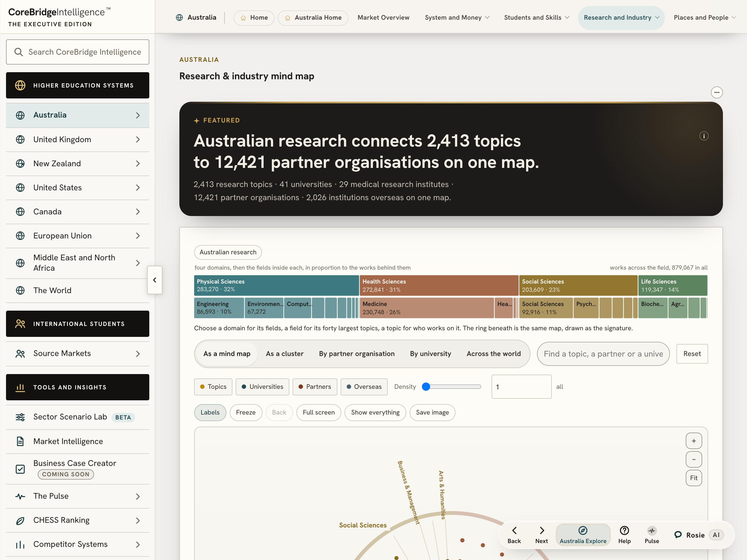Switch to By partner organisation tab

(357, 354)
